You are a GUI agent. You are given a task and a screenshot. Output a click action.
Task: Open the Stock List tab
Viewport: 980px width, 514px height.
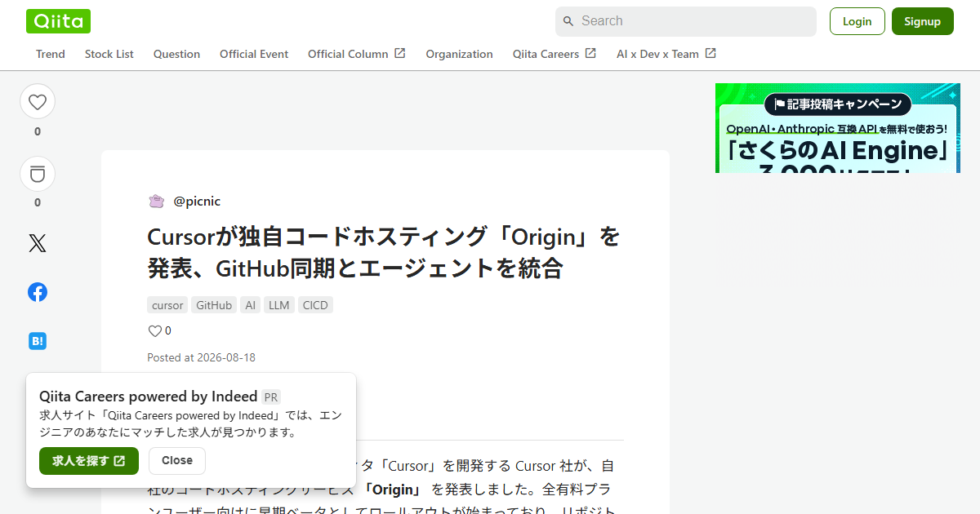click(109, 54)
